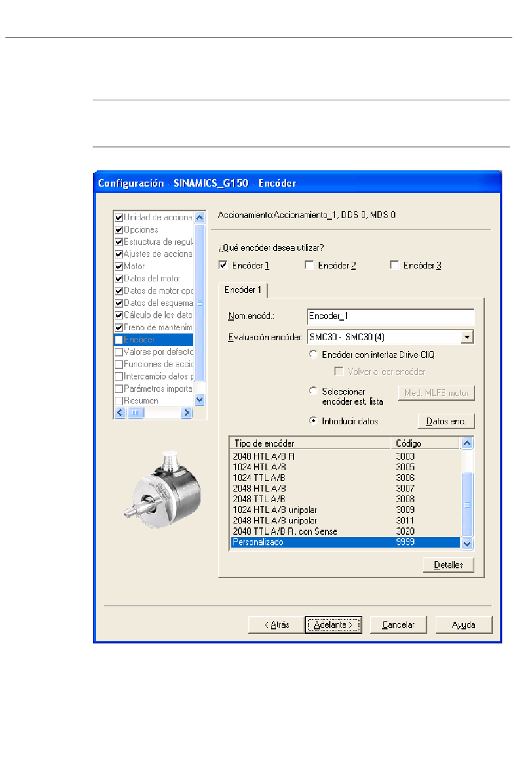Enable the Encóder 2 checkbox
This screenshot has height=783, width=532.
(309, 265)
